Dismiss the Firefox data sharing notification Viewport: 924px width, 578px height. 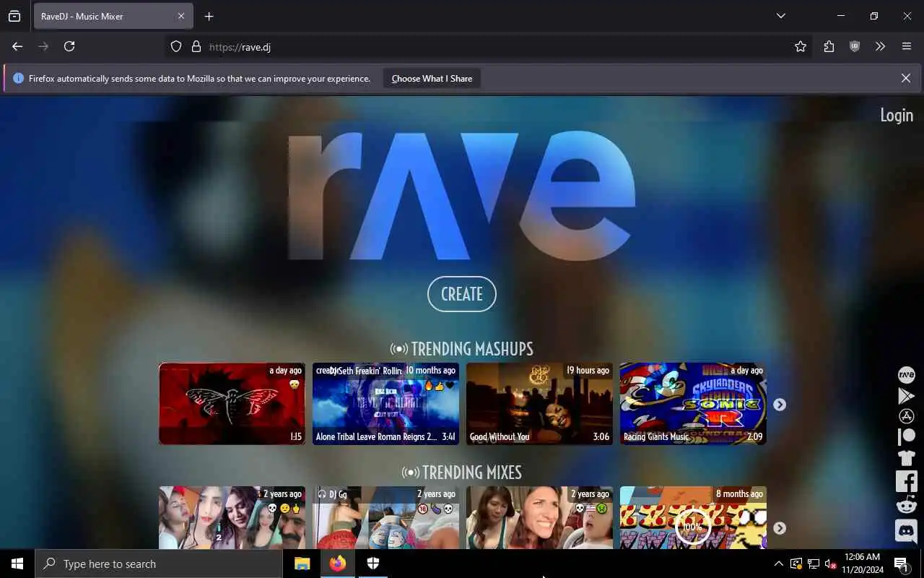[x=905, y=78]
